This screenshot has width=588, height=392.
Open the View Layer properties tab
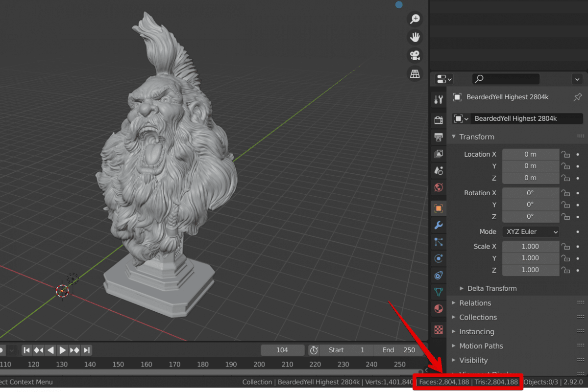point(439,154)
